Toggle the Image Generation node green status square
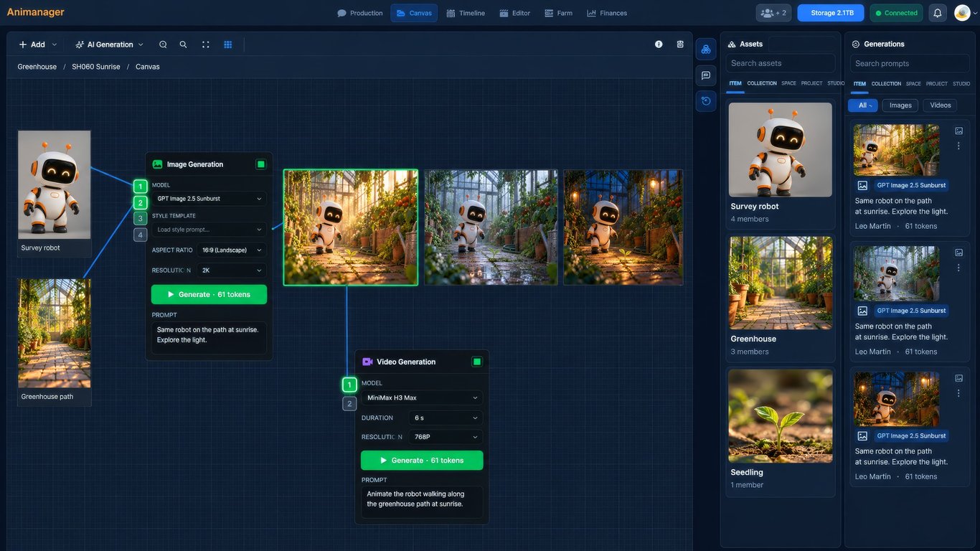This screenshot has width=980, height=551. point(260,164)
